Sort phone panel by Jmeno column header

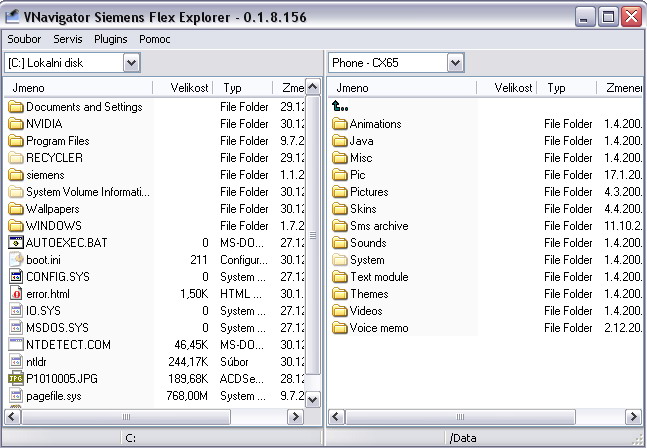(402, 87)
